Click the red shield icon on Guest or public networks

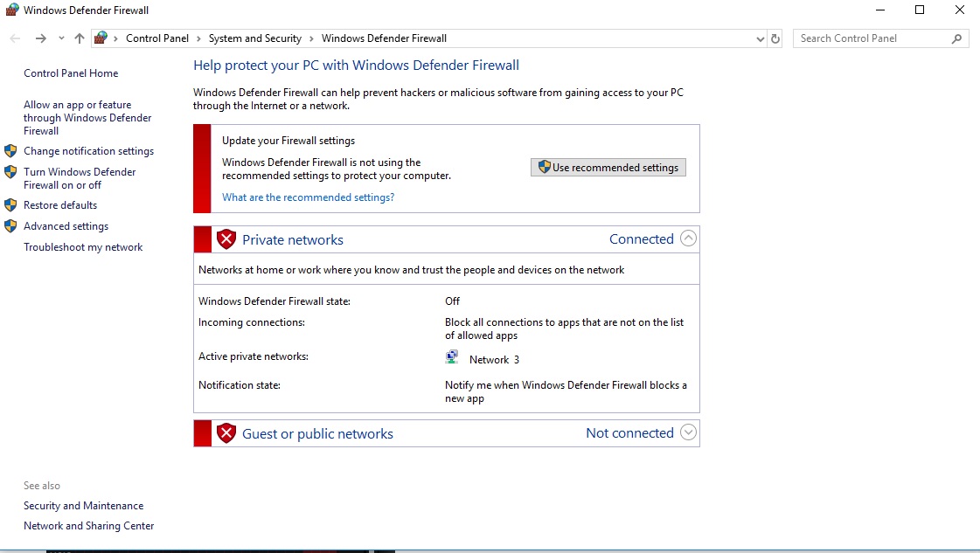point(226,433)
